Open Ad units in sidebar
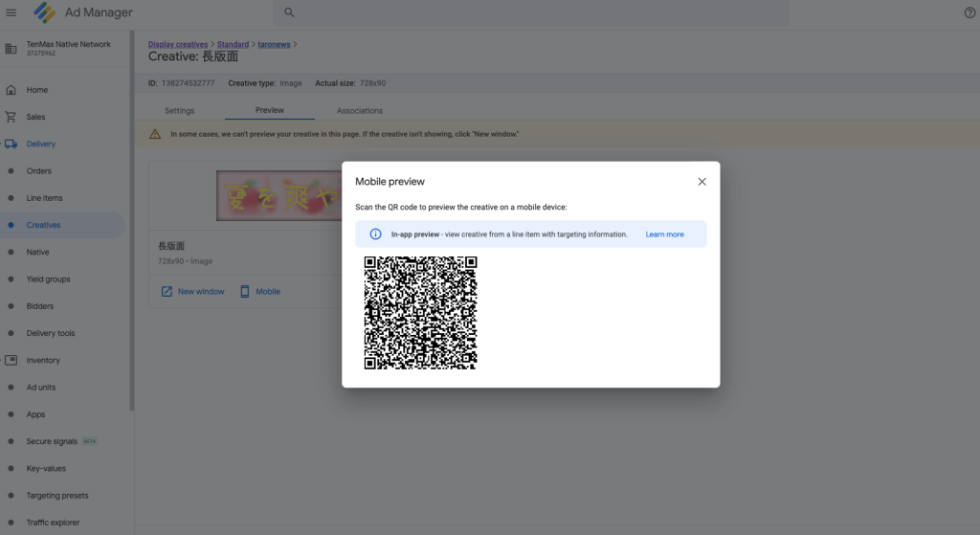The width and height of the screenshot is (980, 535). (40, 388)
